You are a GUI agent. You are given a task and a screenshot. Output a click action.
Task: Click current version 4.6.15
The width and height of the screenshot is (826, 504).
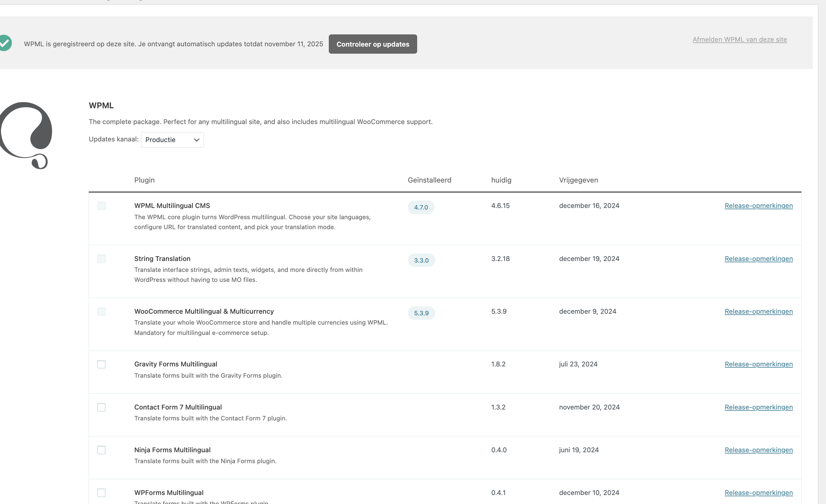500,206
